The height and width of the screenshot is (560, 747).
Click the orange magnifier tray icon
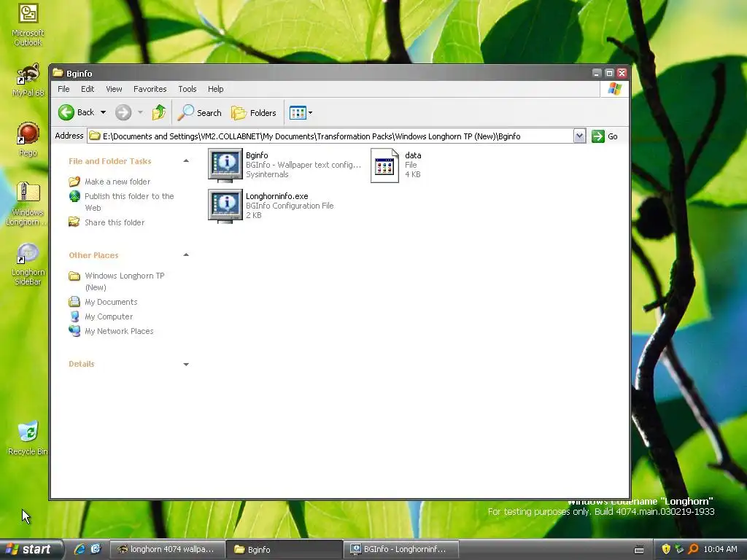click(x=693, y=549)
